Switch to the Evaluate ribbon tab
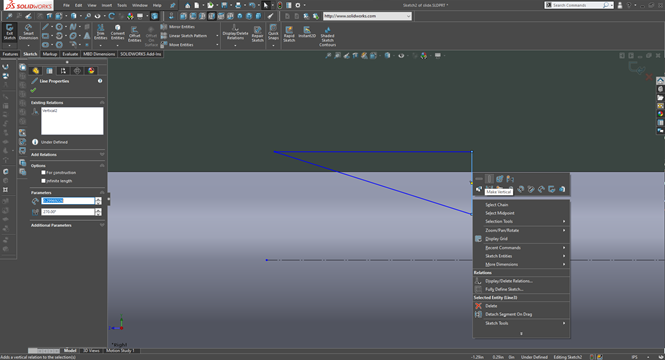Screen dimensions: 665x360 [x=70, y=54]
